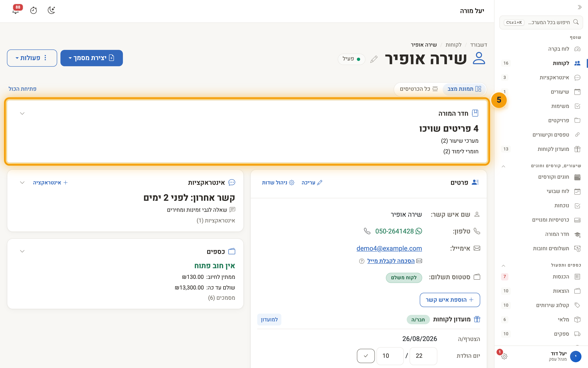Screen dimensions: 588x368
Task: Click דשבורד in the breadcrumb
Action: coord(478,45)
